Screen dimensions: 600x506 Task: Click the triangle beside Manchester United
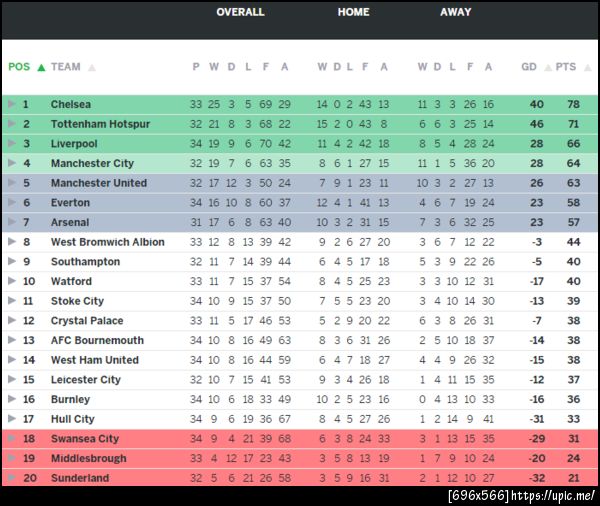tap(12, 183)
